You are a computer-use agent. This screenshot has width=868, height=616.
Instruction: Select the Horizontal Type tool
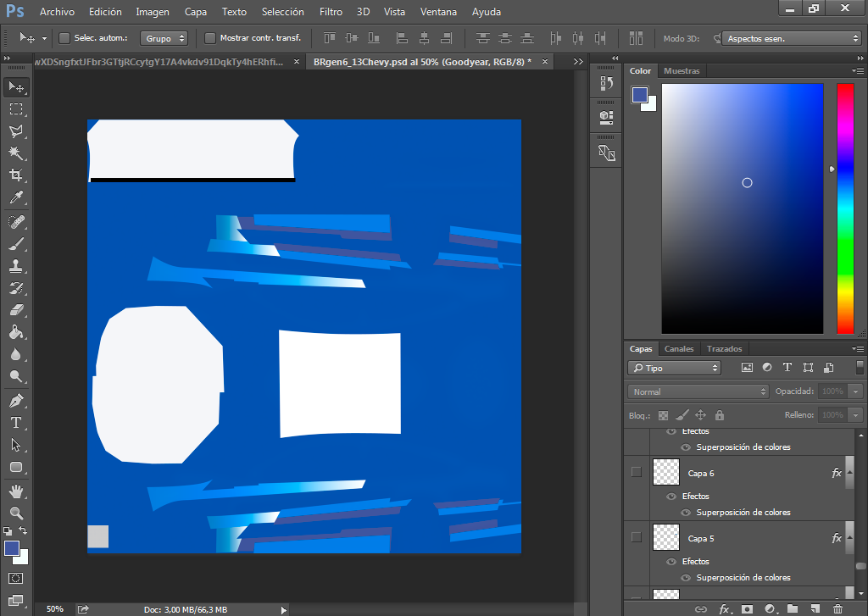pos(16,423)
